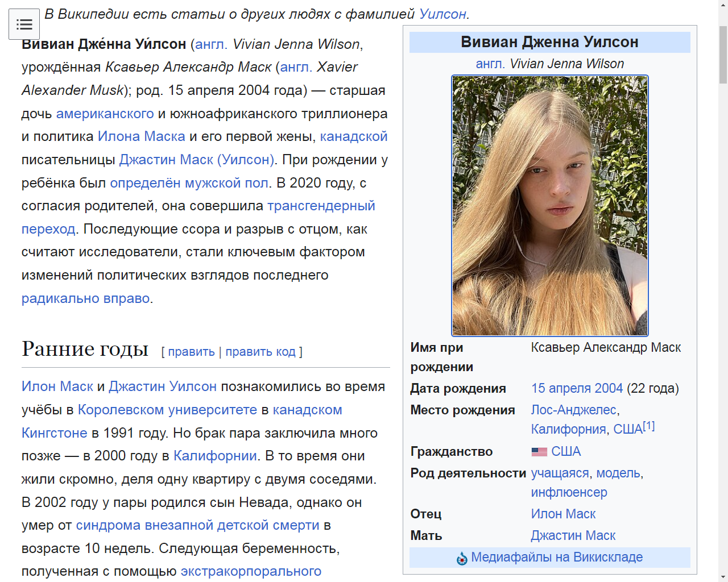Open "Медиафайлы на Викискладе" link

point(557,557)
